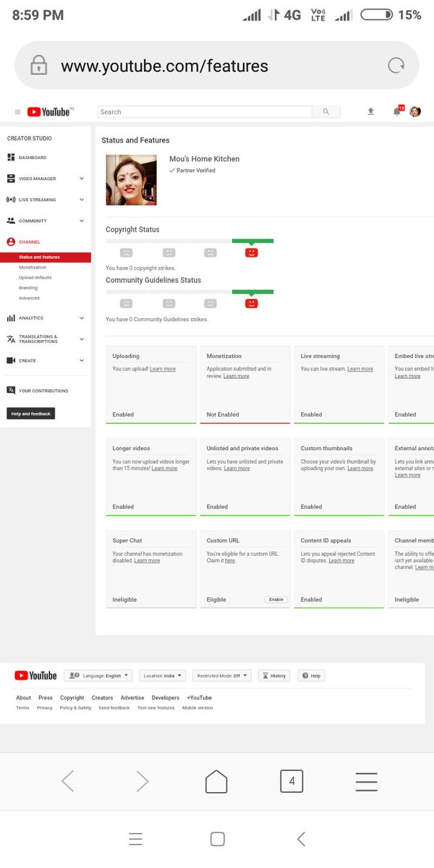The image size is (434, 868).
Task: Open the account avatar menu
Action: (x=415, y=111)
